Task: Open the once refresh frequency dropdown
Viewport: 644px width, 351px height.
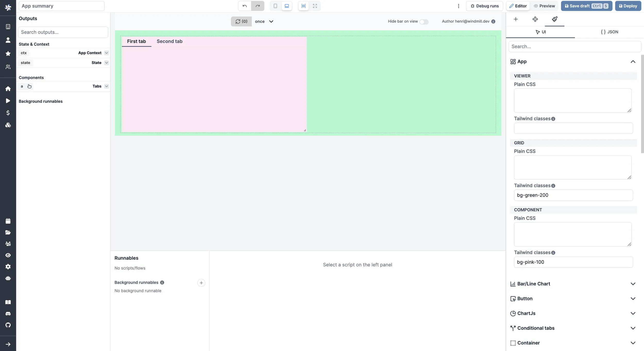Action: tap(264, 21)
